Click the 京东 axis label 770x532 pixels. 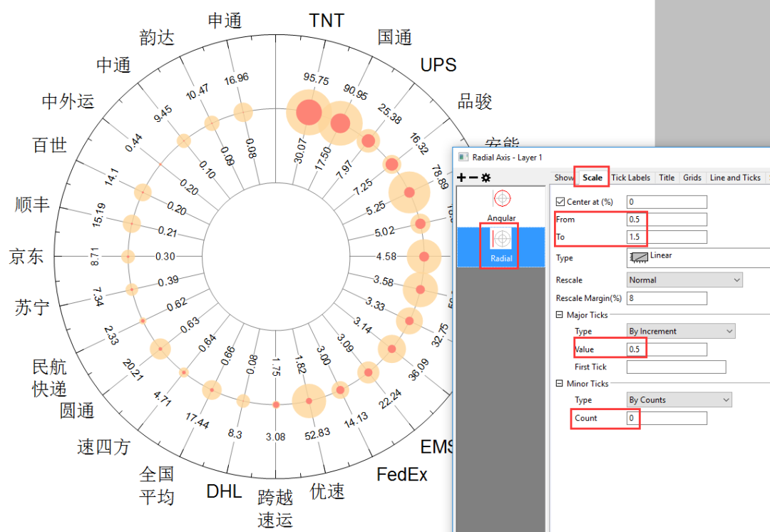tap(26, 257)
